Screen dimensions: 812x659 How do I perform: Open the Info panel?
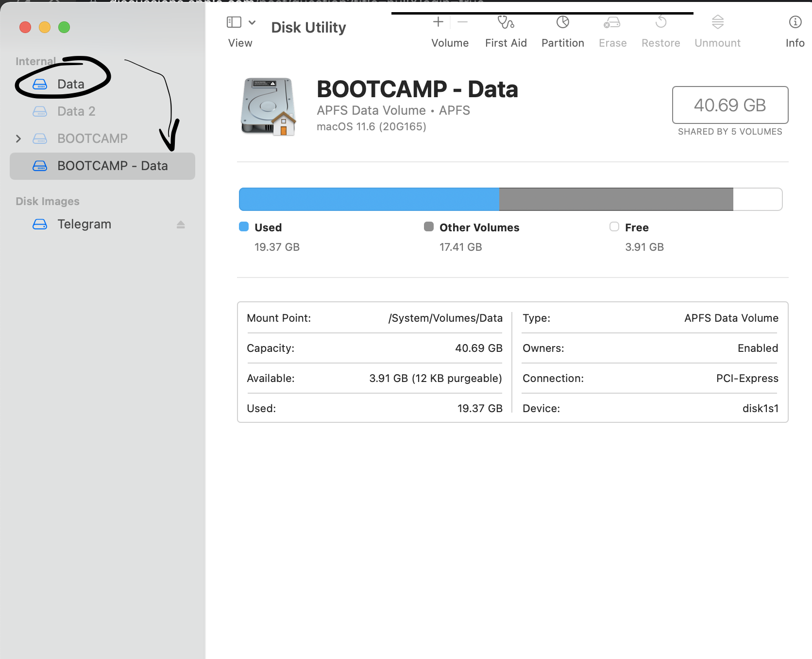(795, 29)
